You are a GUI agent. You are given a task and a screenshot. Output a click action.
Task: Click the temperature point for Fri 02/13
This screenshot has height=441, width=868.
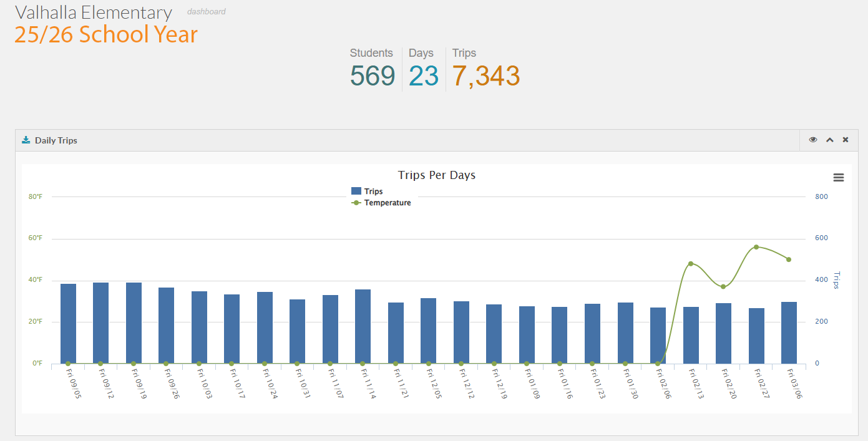point(691,263)
